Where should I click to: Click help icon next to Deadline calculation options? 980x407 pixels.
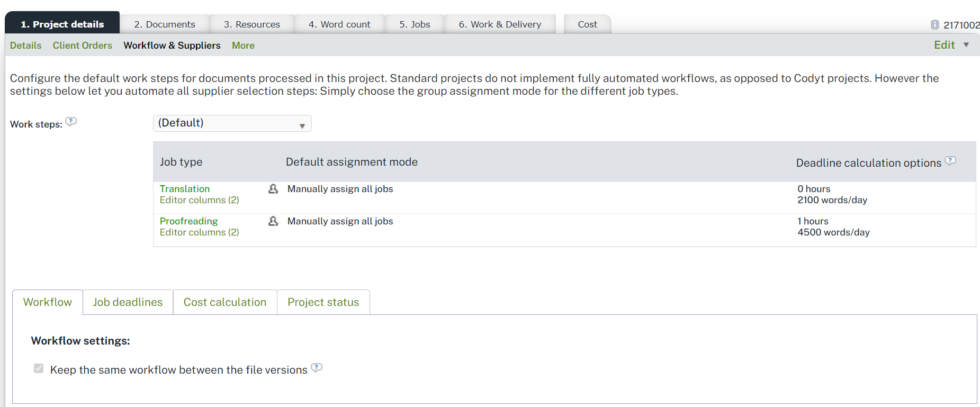[950, 161]
